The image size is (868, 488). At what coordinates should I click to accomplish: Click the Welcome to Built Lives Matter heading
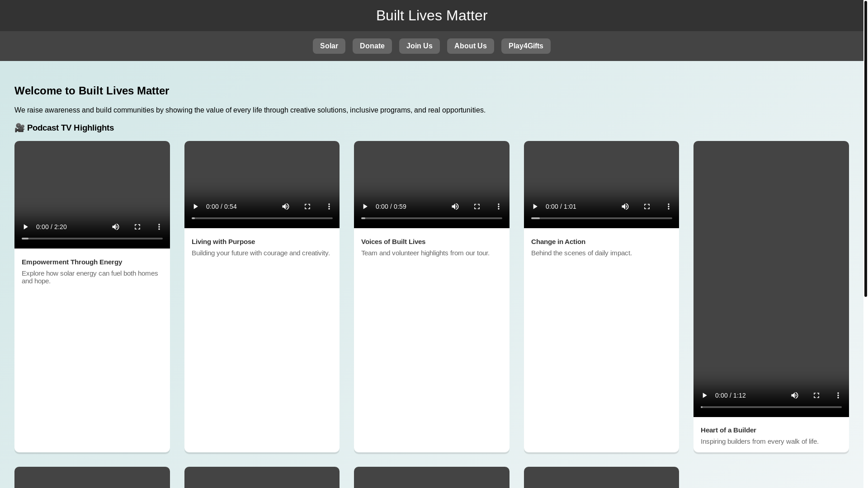pos(92,91)
